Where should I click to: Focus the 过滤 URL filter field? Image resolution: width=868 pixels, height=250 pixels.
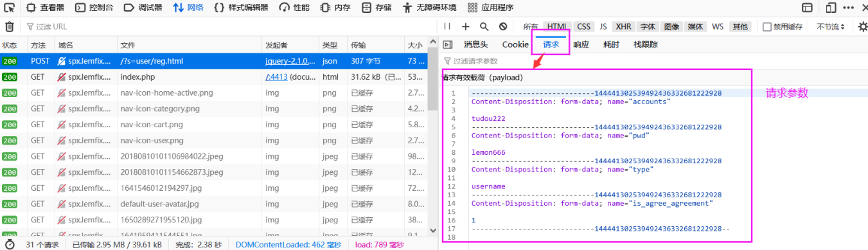click(x=231, y=26)
